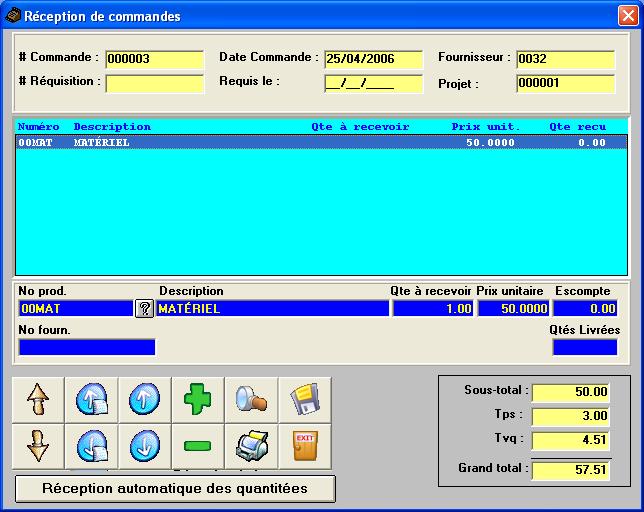Click the # Commande input field
This screenshot has width=644, height=512.
[x=154, y=59]
